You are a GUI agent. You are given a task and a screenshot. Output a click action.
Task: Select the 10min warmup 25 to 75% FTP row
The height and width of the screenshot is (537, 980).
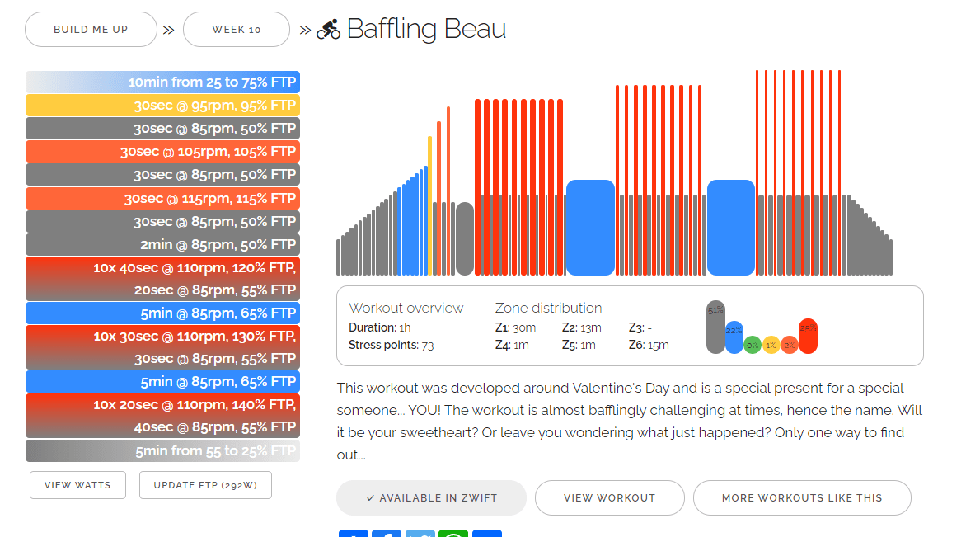click(x=162, y=82)
